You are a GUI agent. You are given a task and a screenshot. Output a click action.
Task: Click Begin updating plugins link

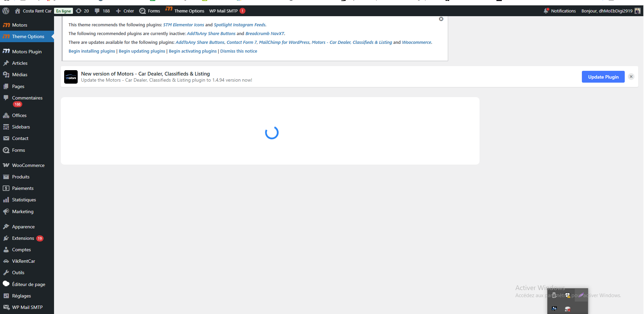(142, 51)
